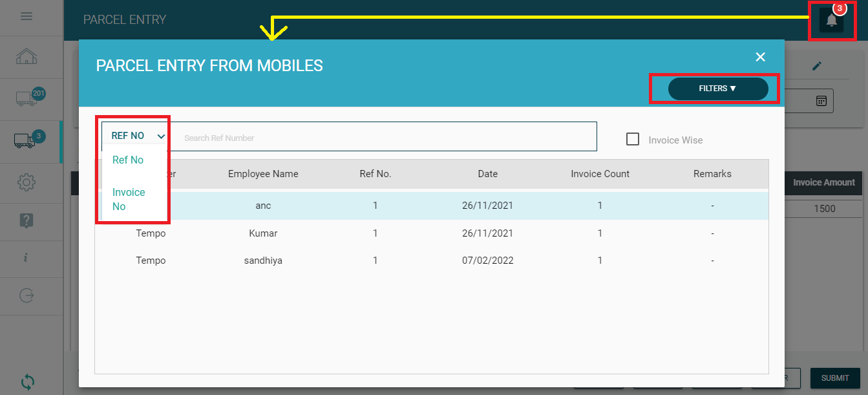Open help question mark icon
The width and height of the screenshot is (868, 395).
(x=26, y=220)
